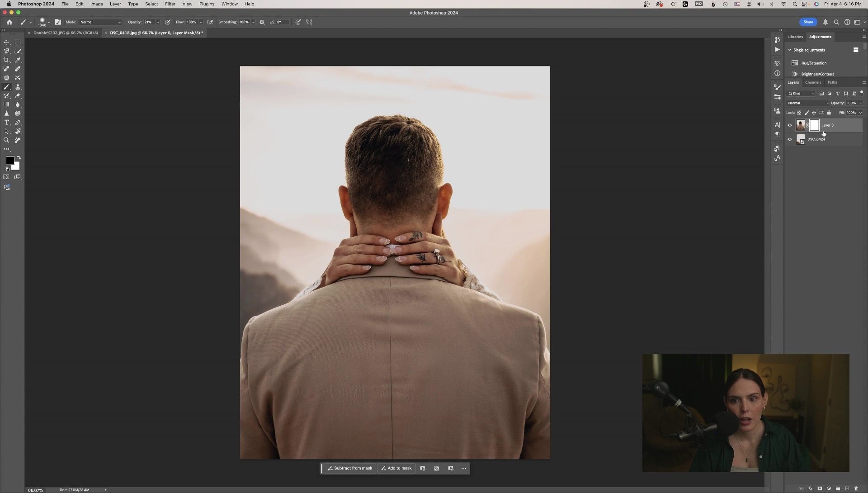Image resolution: width=868 pixels, height=493 pixels.
Task: Open the Image menu
Action: point(96,4)
